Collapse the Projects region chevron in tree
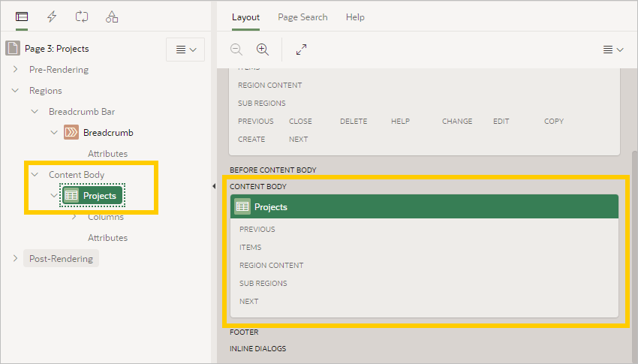The height and width of the screenshot is (364, 638). (x=54, y=196)
